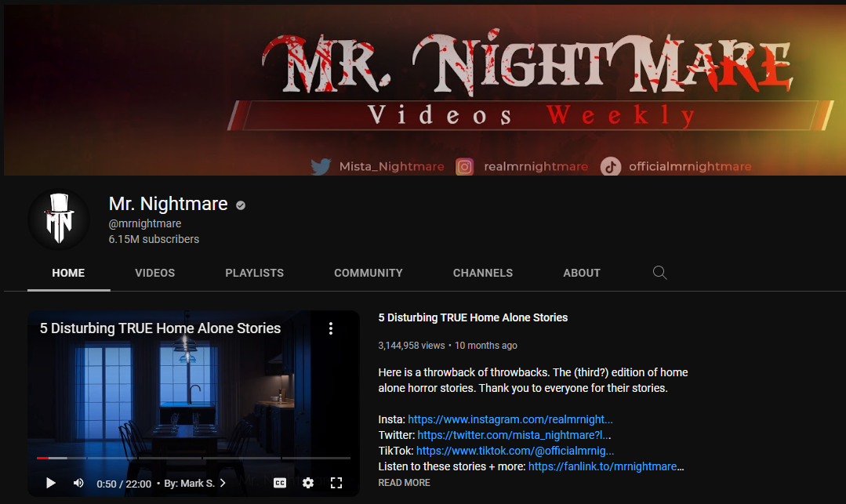Open the fanlink.to/mrnightmare link
The height and width of the screenshot is (504, 846).
point(606,466)
